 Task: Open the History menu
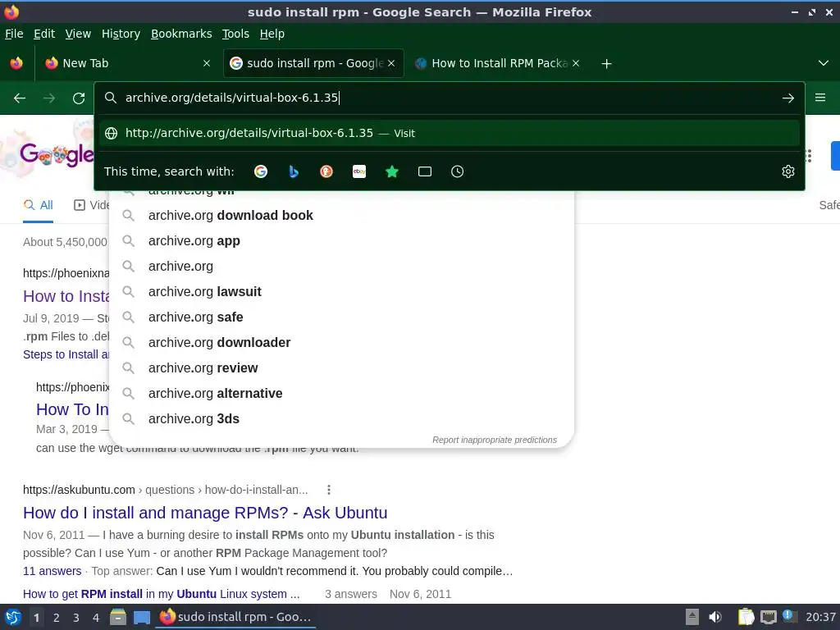(121, 34)
